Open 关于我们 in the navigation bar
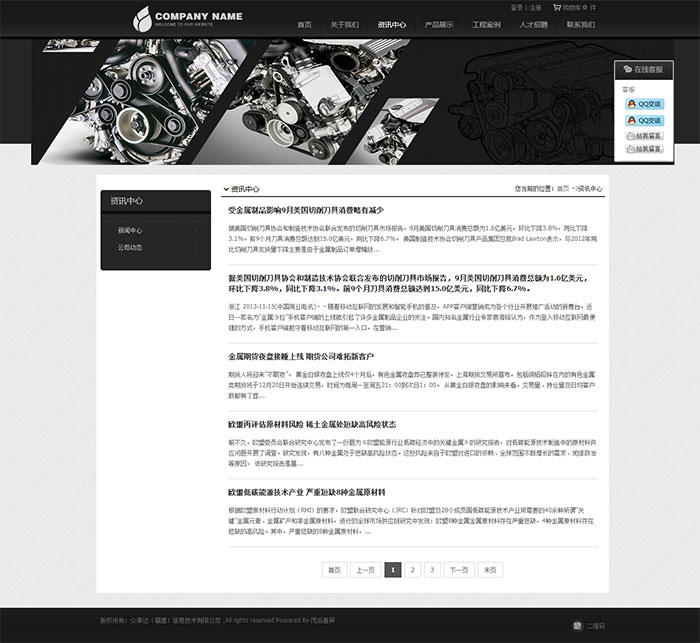700x643 pixels. coord(344,25)
